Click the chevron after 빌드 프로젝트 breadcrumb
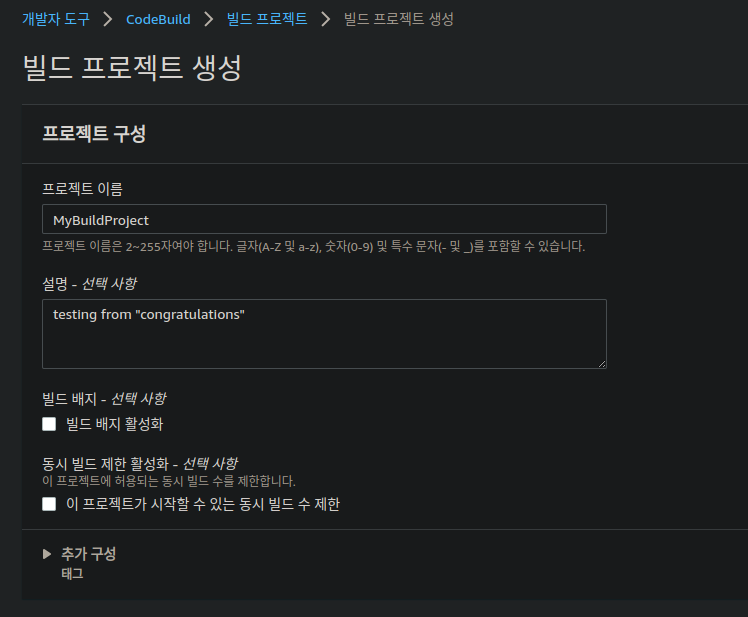This screenshot has height=617, width=748. point(325,19)
